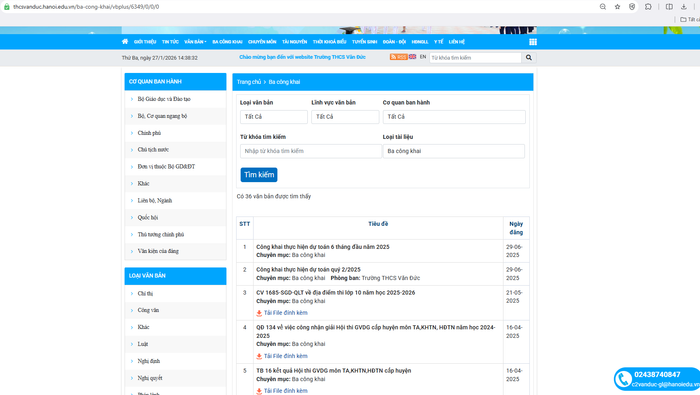
Task: Select Chỉ thị under Loại văn bản
Action: [x=145, y=294]
